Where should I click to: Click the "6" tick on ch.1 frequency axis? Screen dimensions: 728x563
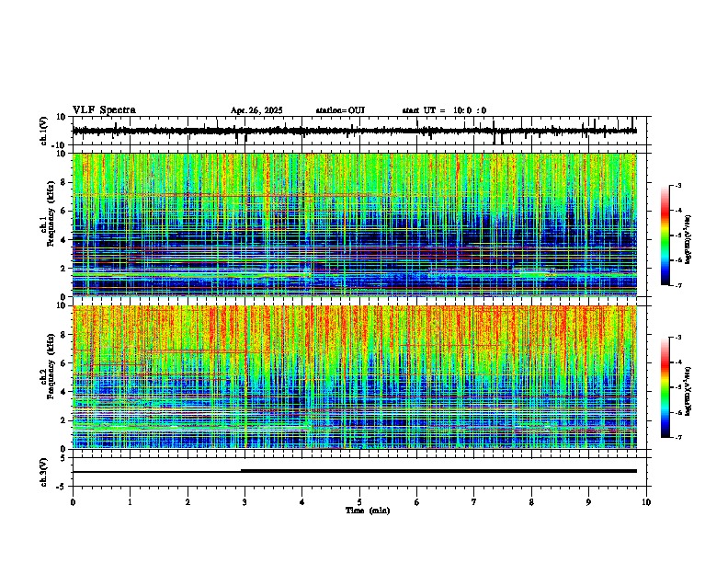click(65, 212)
